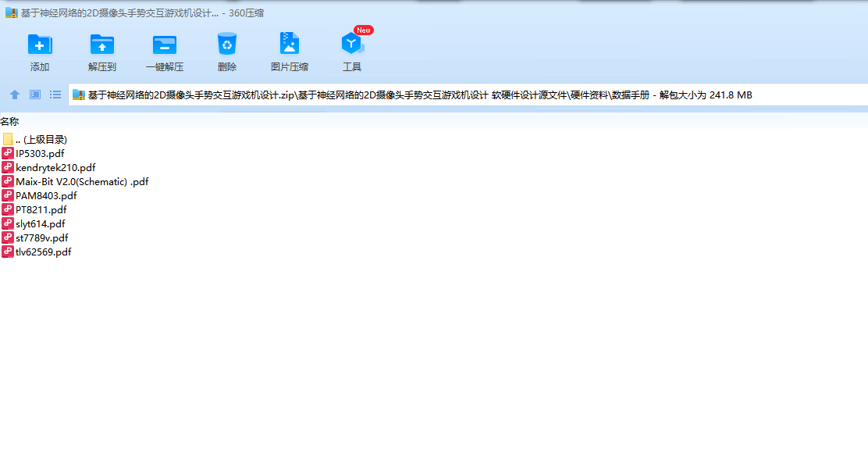
Task: Select the .. (上级目录) parent entry
Action: [x=41, y=139]
